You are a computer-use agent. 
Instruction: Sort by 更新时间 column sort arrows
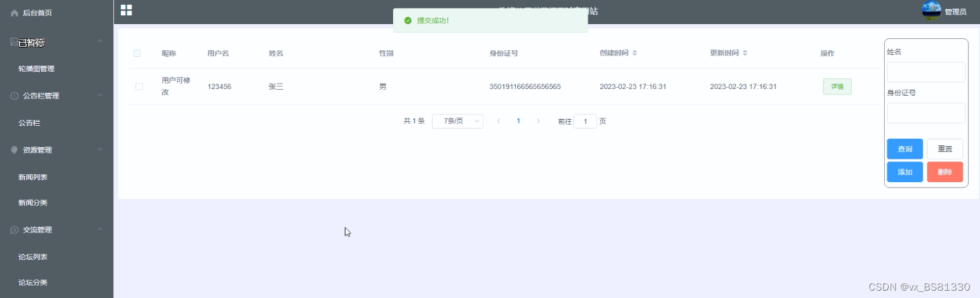pos(745,53)
